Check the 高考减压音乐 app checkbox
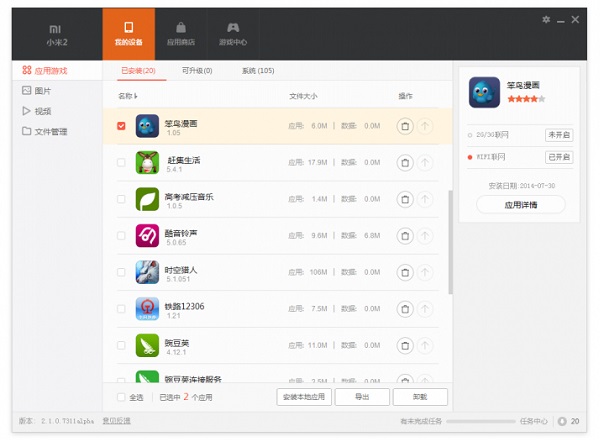Image resolution: width=600 pixels, height=440 pixels. (121, 199)
